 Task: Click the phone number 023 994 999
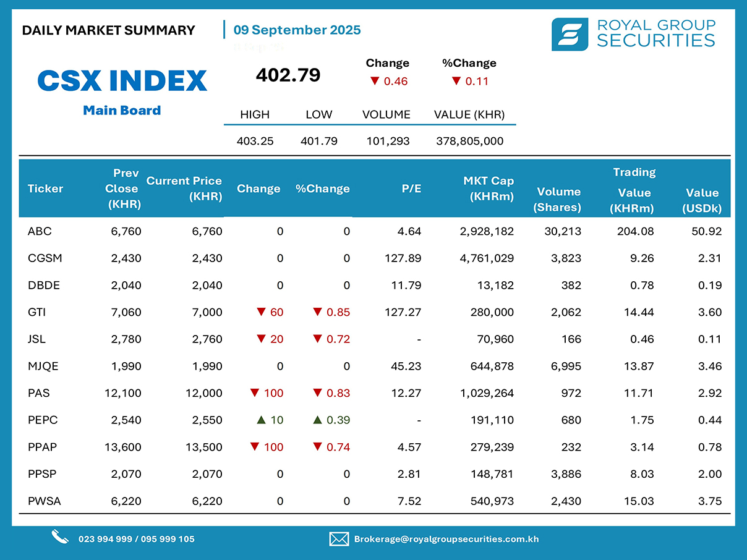point(105,539)
